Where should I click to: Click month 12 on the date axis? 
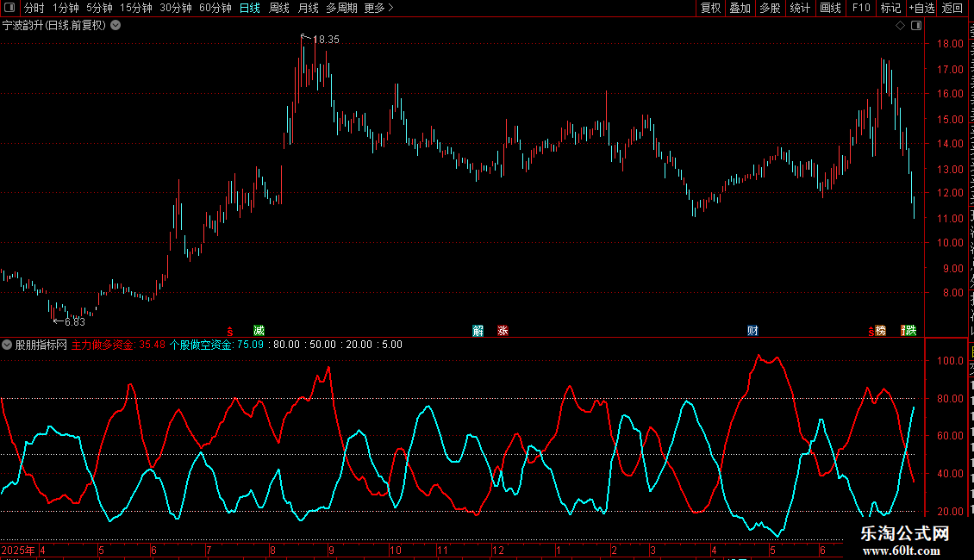[x=498, y=550]
